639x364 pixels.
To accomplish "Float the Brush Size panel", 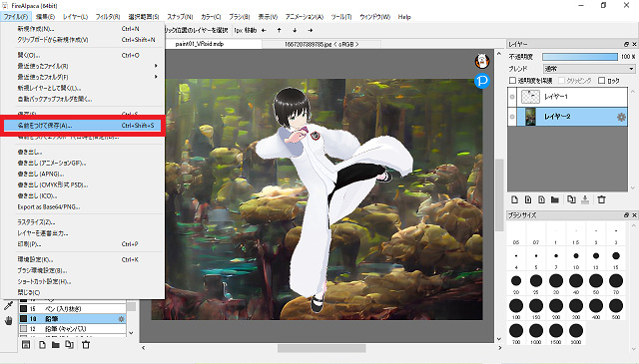I will click(x=626, y=215).
